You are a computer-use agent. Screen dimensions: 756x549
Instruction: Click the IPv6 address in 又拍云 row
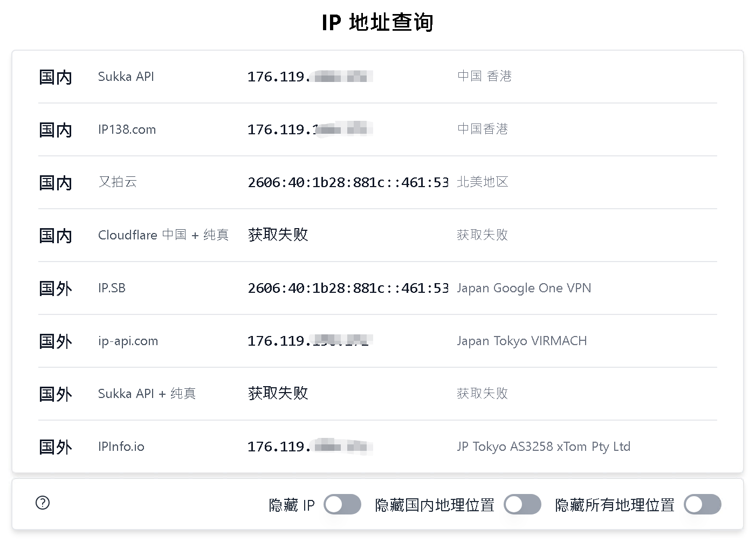pyautogui.click(x=348, y=183)
